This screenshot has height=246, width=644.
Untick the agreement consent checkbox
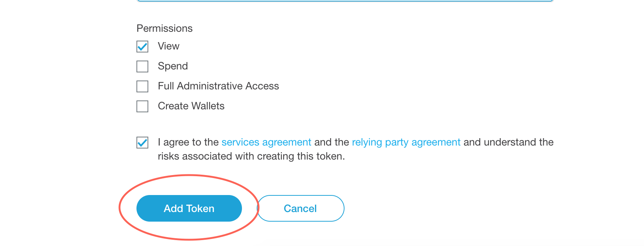(x=142, y=143)
